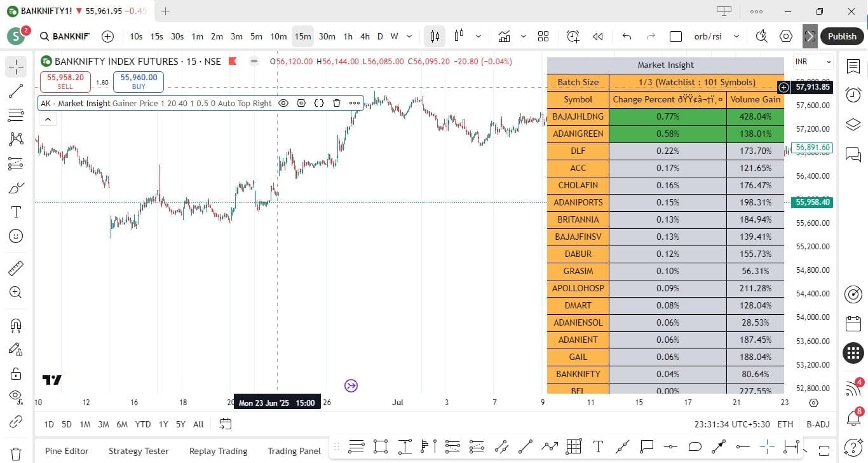Toggle visibility of AK Market Insight indicator

coord(283,103)
